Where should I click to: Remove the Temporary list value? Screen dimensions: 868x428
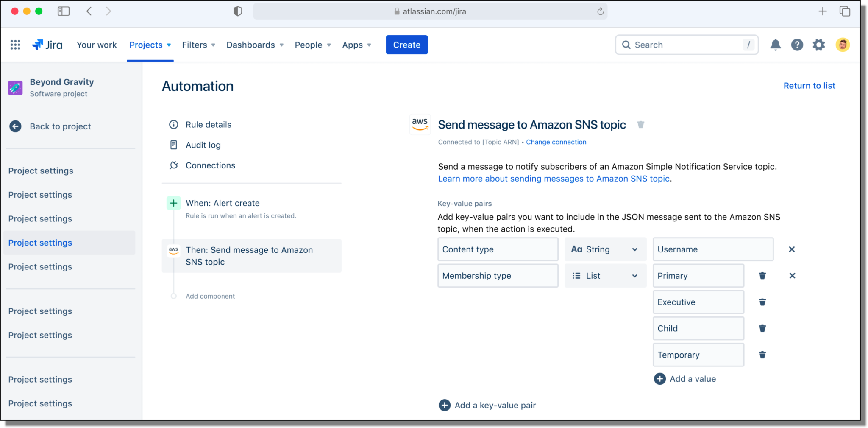[762, 355]
